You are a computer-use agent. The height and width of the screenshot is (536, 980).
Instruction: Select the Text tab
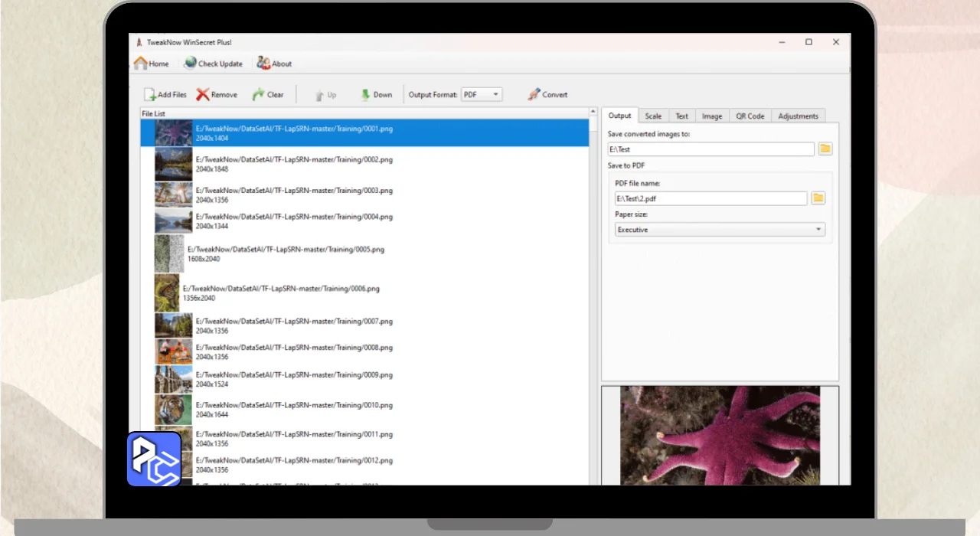(x=681, y=116)
